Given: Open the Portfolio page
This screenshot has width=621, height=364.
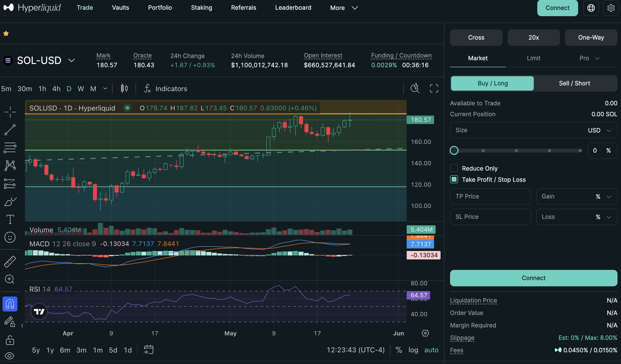Looking at the screenshot, I should (x=160, y=8).
